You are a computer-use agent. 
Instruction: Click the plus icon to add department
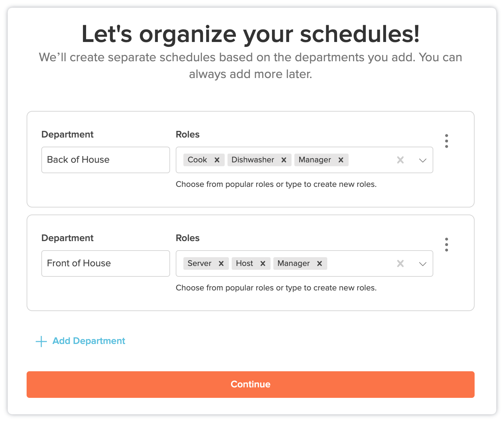click(x=41, y=341)
